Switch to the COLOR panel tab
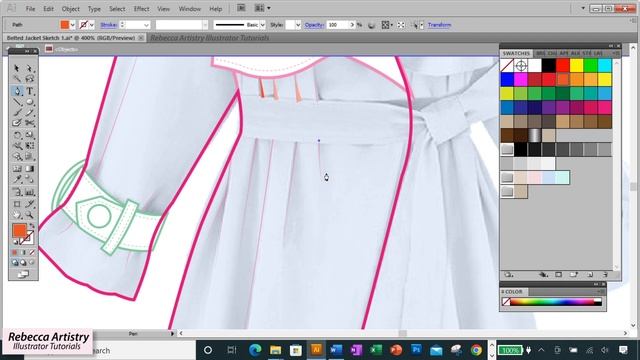Image resolution: width=640 pixels, height=360 pixels. click(x=513, y=291)
